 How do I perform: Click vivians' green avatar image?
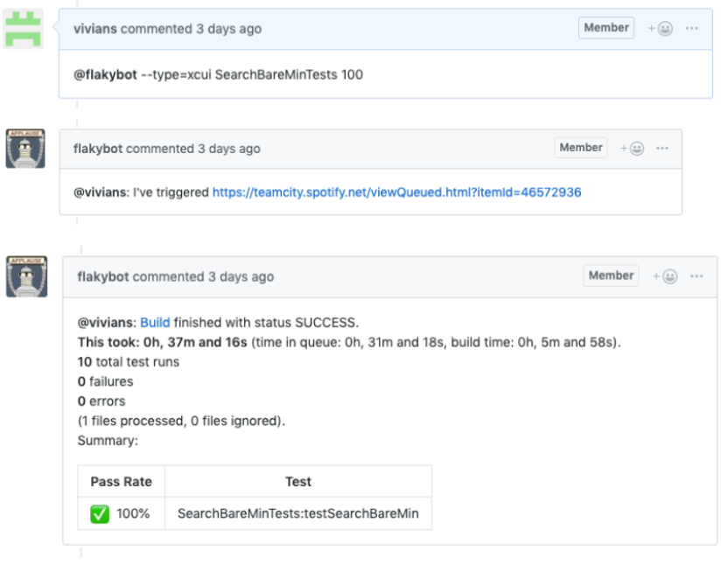pyautogui.click(x=24, y=29)
